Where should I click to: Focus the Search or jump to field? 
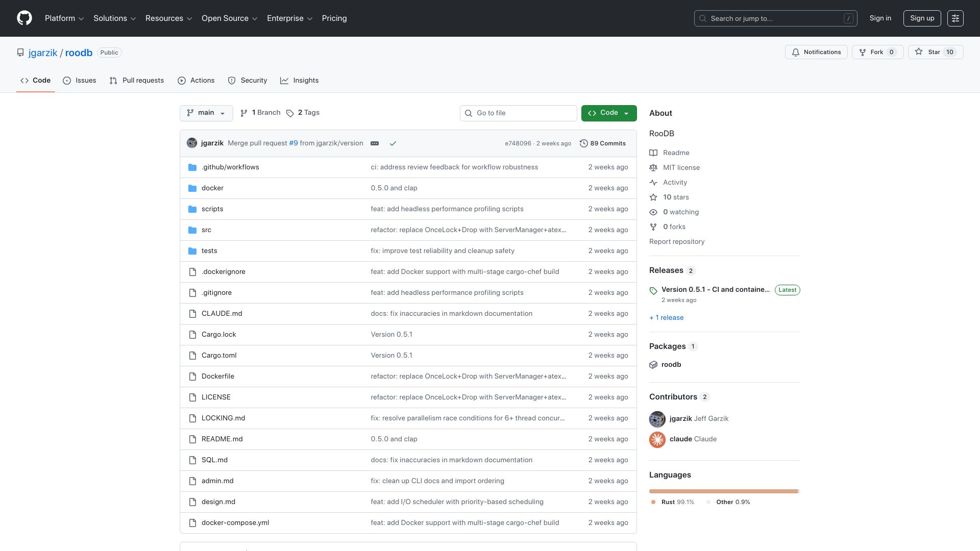[x=775, y=18]
